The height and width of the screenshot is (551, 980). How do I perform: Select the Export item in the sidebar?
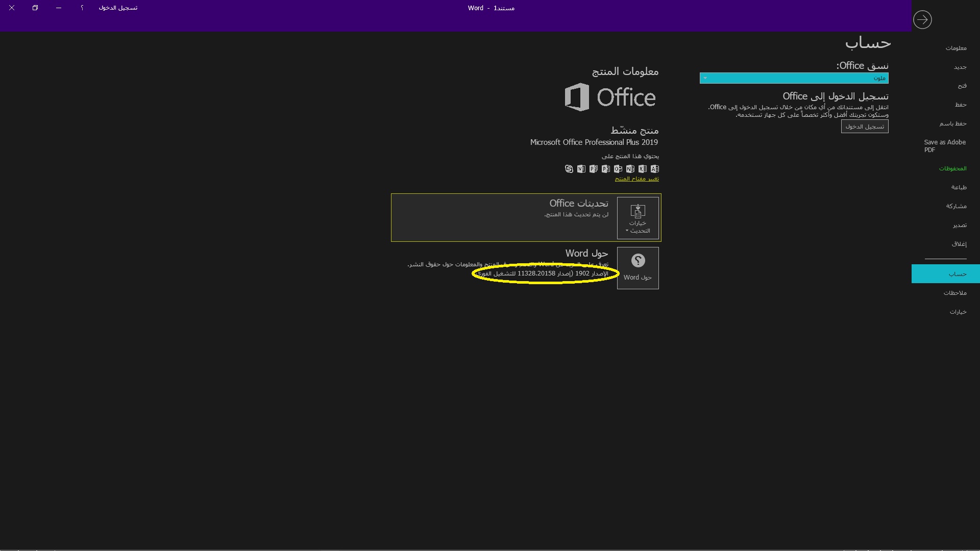tap(960, 225)
